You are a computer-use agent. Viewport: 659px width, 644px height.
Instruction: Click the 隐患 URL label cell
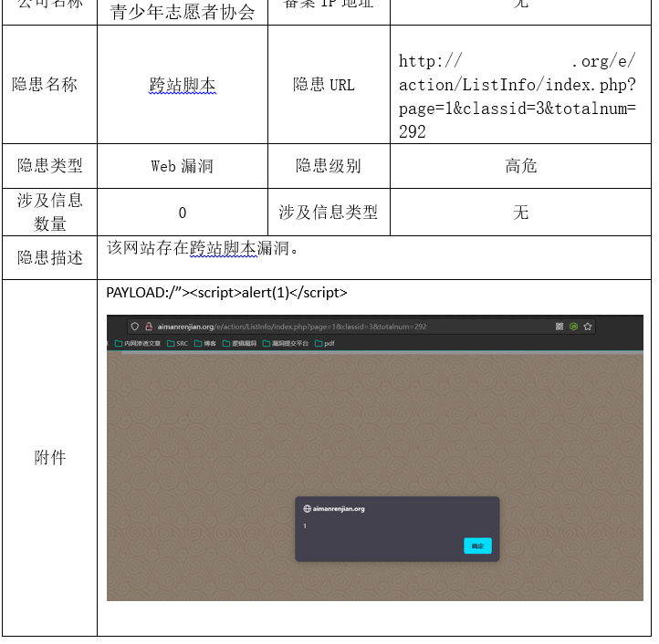click(329, 85)
